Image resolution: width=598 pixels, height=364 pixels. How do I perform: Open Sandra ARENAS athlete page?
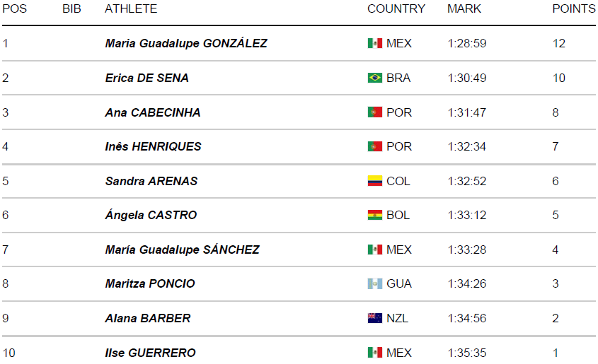point(151,181)
